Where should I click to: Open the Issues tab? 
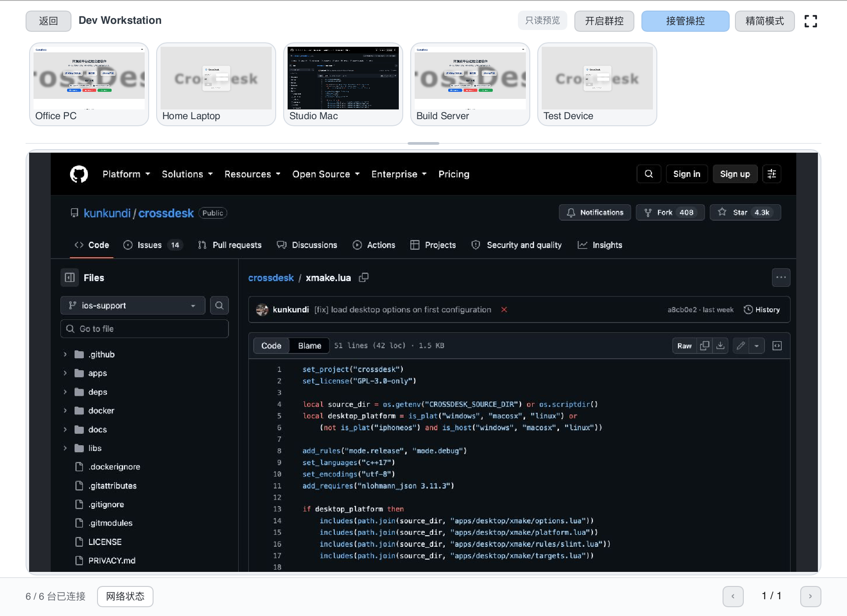(153, 245)
